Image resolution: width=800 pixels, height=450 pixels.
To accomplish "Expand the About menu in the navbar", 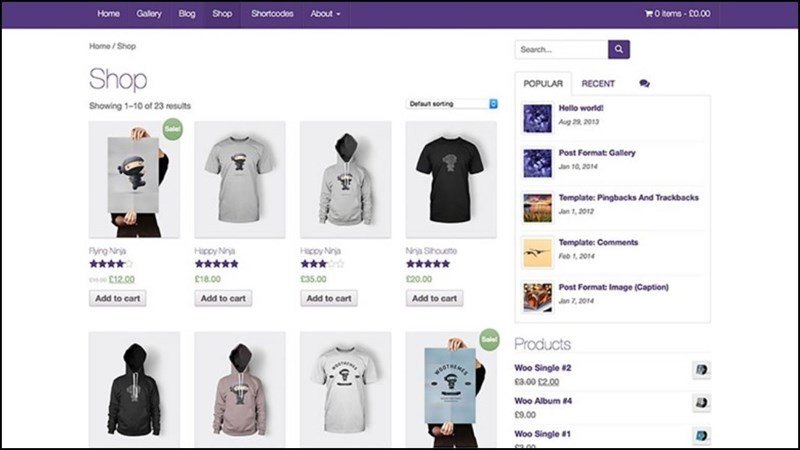I will pyautogui.click(x=325, y=14).
